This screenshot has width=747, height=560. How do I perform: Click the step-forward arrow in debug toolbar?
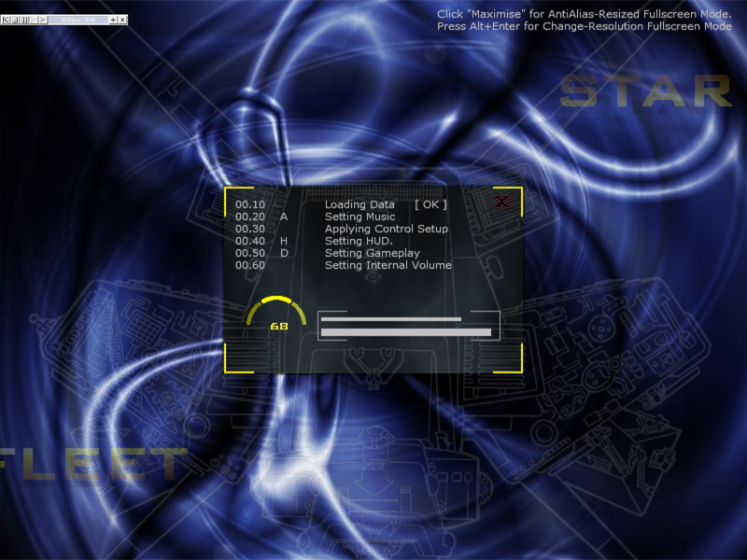point(43,20)
